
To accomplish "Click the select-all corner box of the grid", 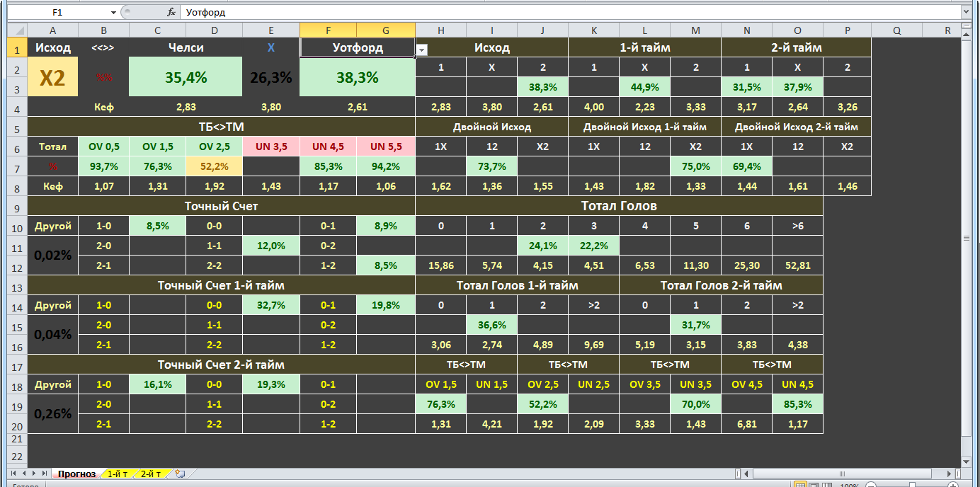I will click(x=17, y=30).
